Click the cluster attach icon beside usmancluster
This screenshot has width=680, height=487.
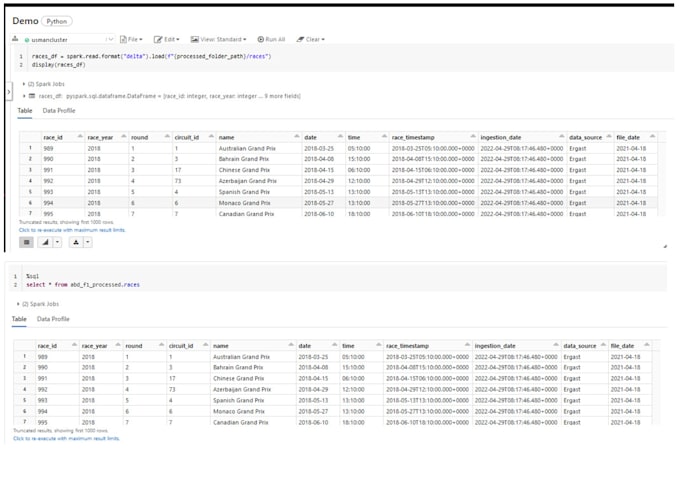pos(15,39)
